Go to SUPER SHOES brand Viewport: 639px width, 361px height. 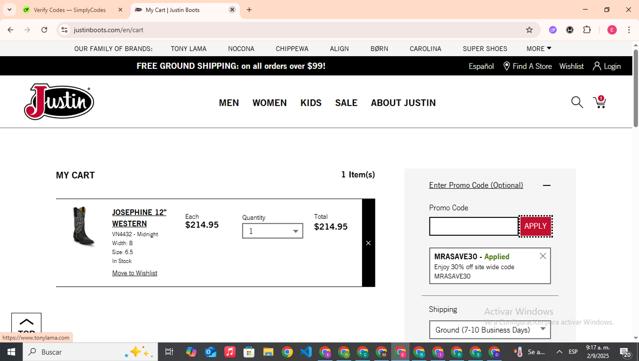[485, 48]
